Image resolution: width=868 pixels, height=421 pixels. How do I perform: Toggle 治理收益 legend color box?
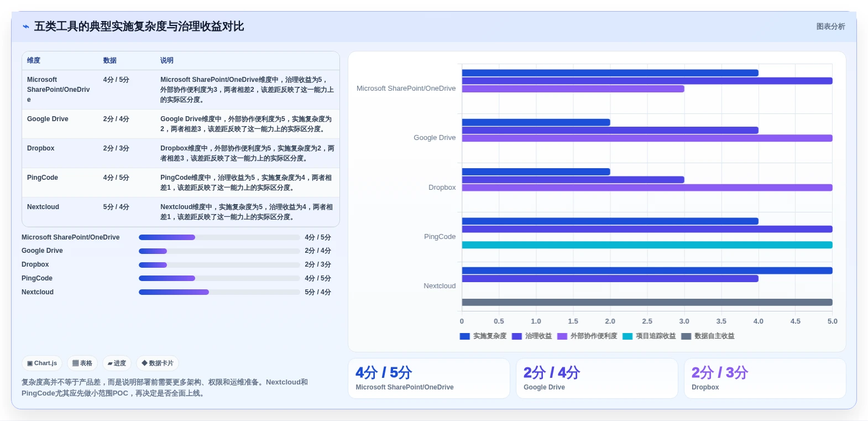tap(517, 336)
